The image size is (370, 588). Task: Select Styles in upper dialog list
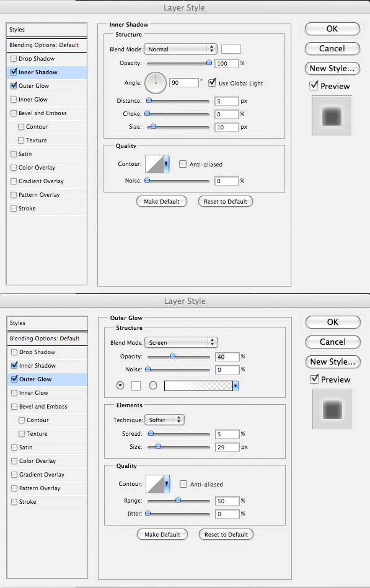point(46,30)
